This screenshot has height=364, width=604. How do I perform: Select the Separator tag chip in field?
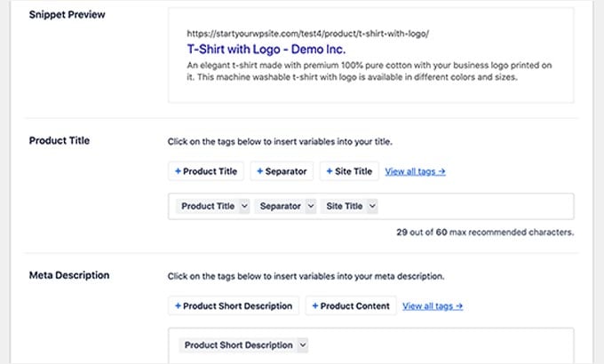(280, 206)
